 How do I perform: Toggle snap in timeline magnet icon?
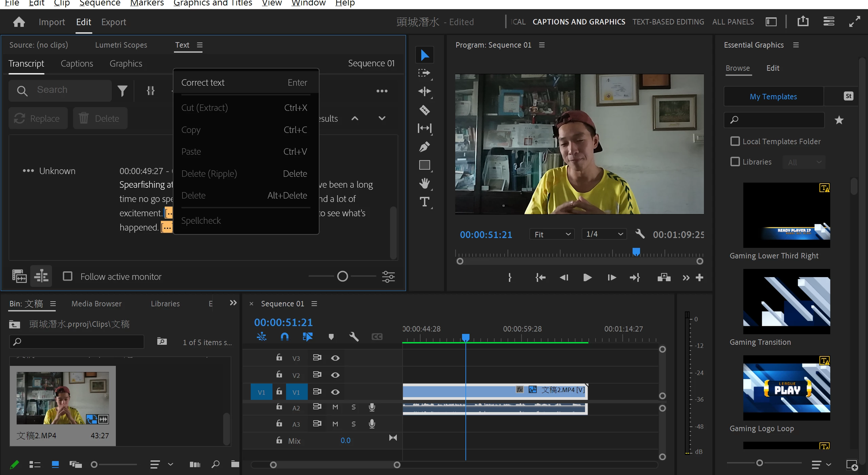(285, 337)
